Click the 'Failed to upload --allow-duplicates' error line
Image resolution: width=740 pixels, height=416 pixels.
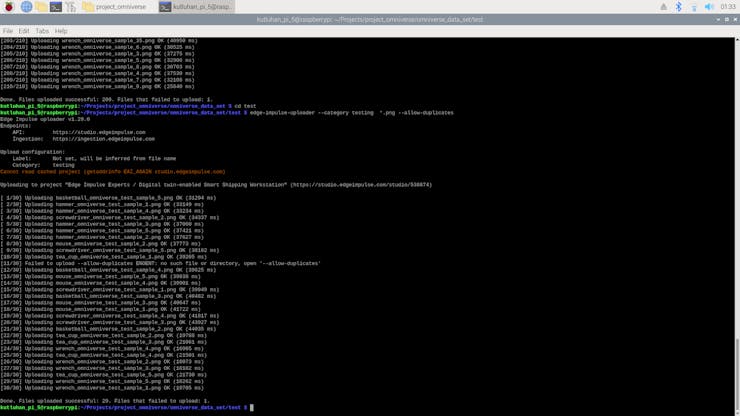160,263
